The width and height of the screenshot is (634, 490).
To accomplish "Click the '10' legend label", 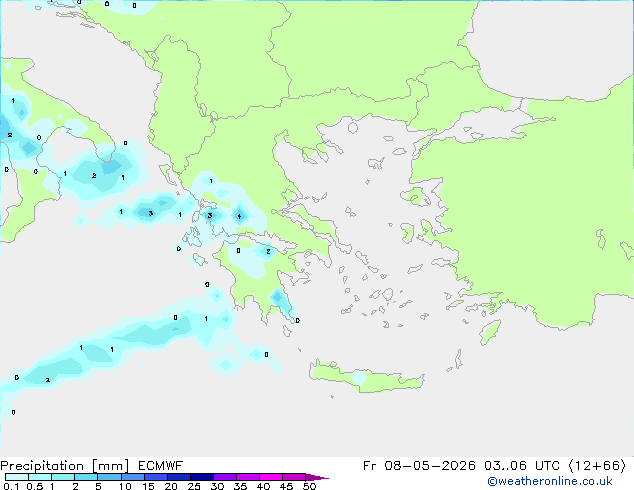I will point(125,486).
